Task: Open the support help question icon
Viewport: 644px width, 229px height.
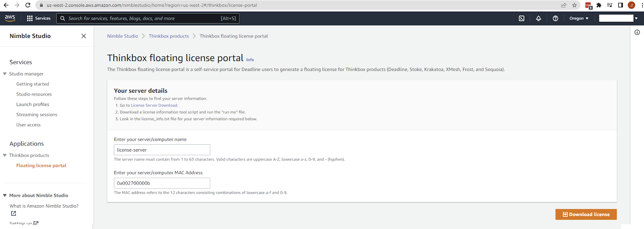Action: pos(555,19)
